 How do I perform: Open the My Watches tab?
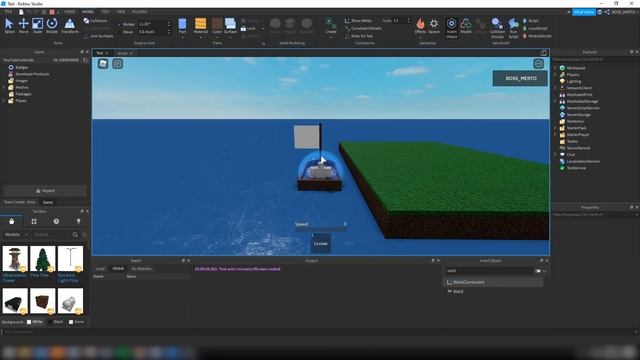[x=141, y=269]
